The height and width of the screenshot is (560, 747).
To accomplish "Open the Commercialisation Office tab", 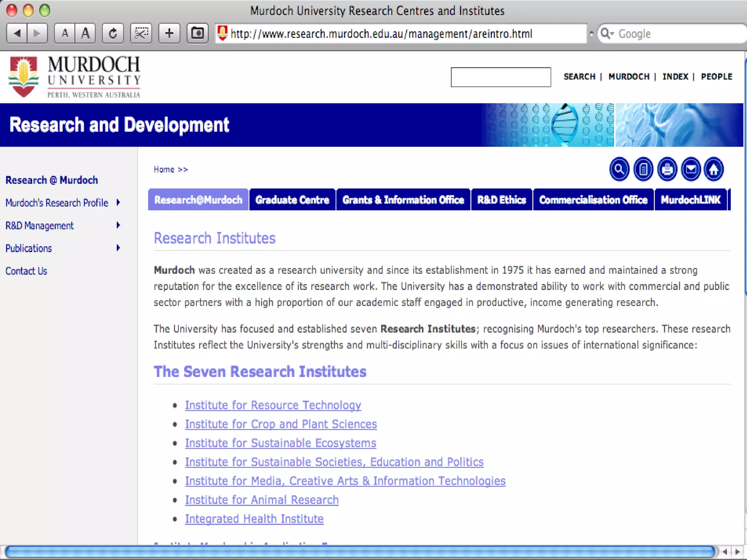I will [x=593, y=200].
